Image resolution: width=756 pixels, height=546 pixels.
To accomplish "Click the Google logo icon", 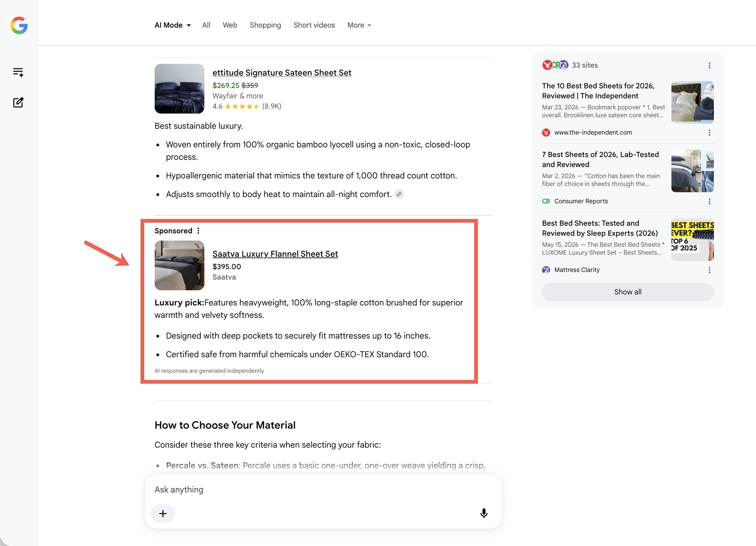I will click(x=19, y=25).
